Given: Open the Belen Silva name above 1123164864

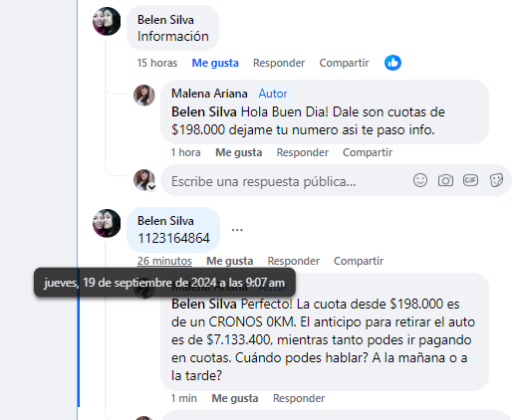Looking at the screenshot, I should point(165,221).
